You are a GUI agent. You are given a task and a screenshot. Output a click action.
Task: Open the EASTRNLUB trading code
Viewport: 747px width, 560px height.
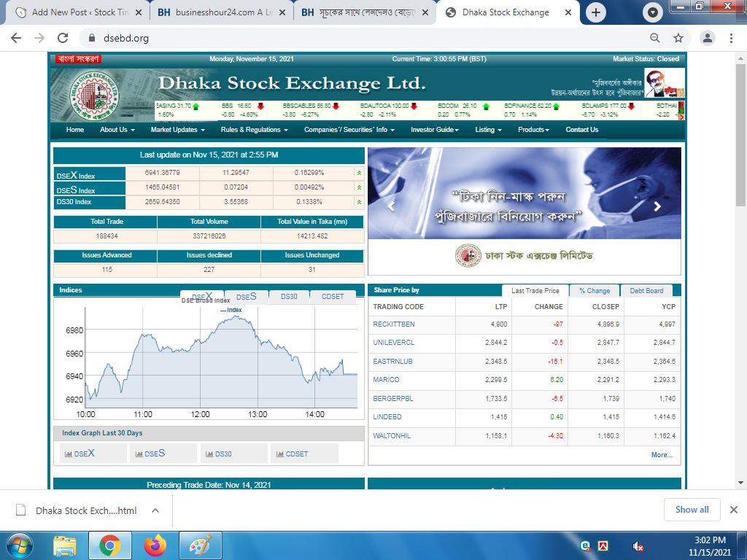[393, 362]
